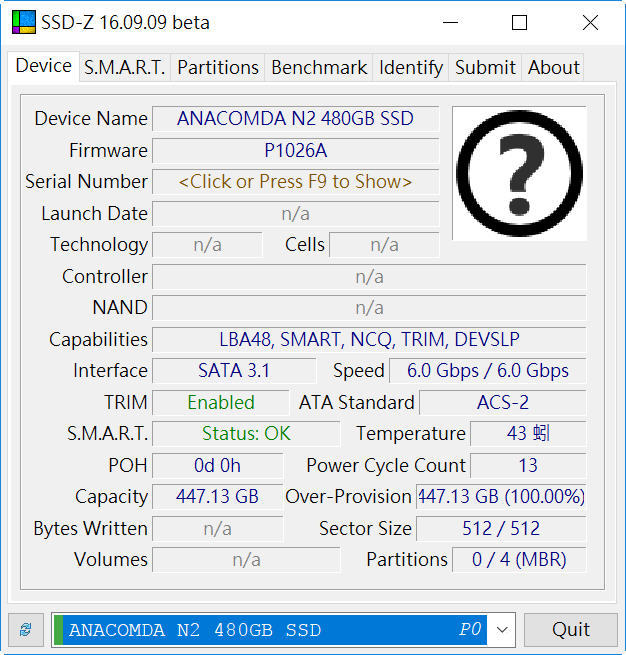The image size is (626, 655).
Task: Show the About tab
Action: point(553,67)
